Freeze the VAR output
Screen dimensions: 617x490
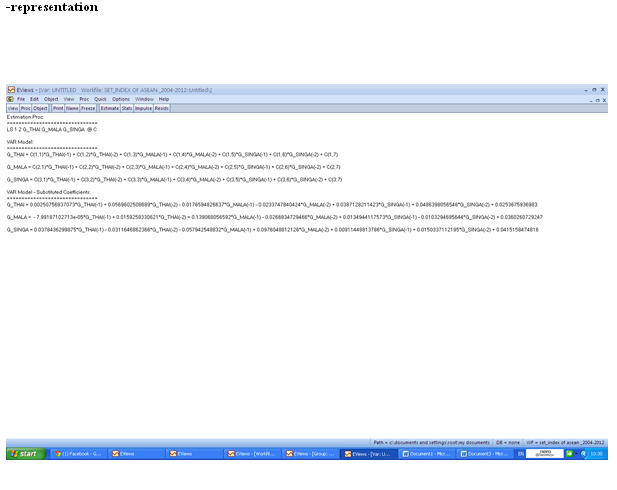88,108
